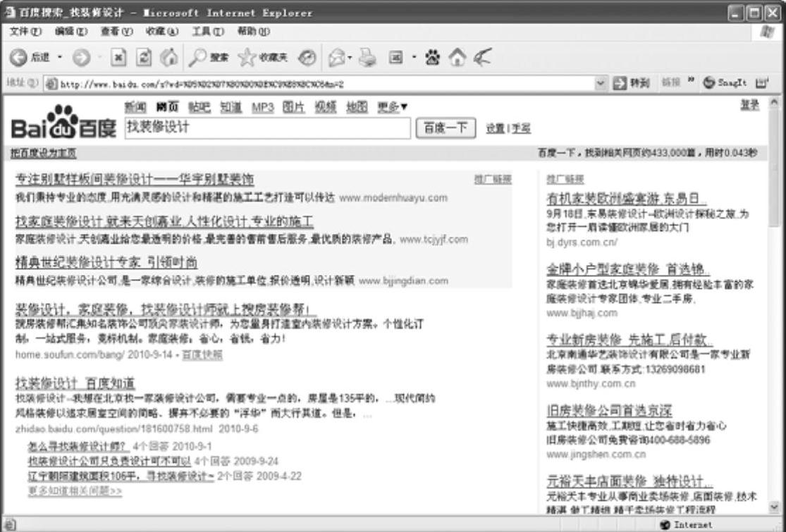The image size is (786, 532).
Task: Click the 设置 link
Action: tap(496, 128)
